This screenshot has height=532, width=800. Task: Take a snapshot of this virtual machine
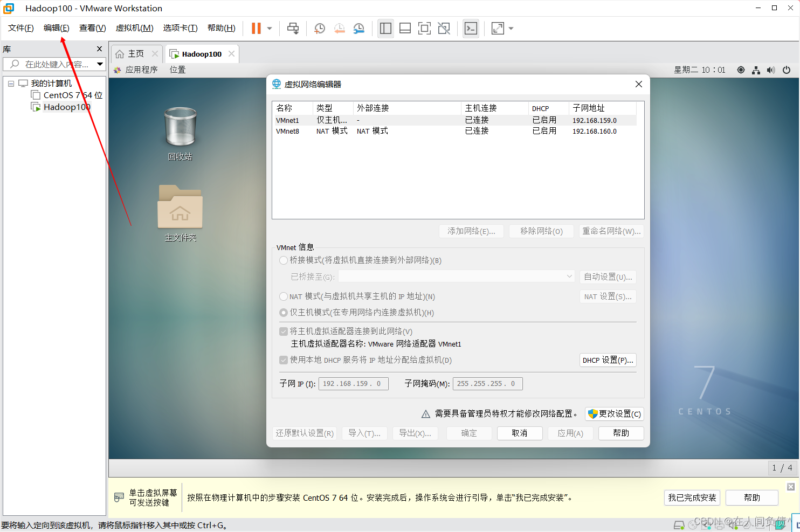(x=319, y=28)
